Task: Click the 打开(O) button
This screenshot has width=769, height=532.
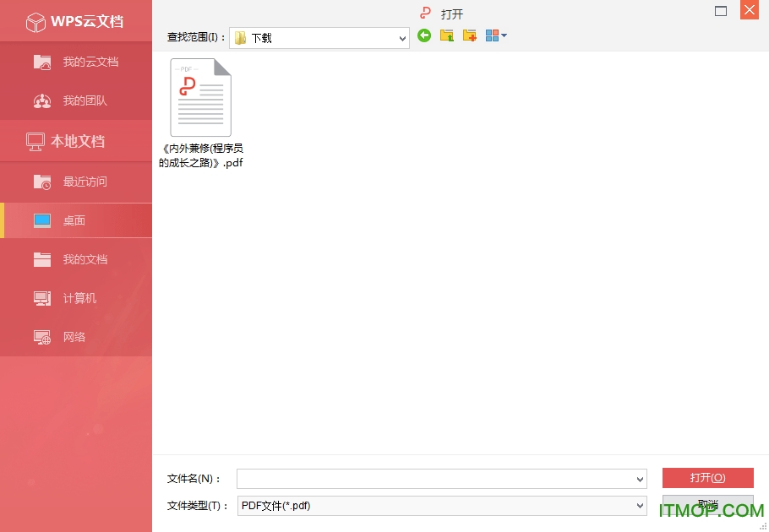Action: (707, 478)
